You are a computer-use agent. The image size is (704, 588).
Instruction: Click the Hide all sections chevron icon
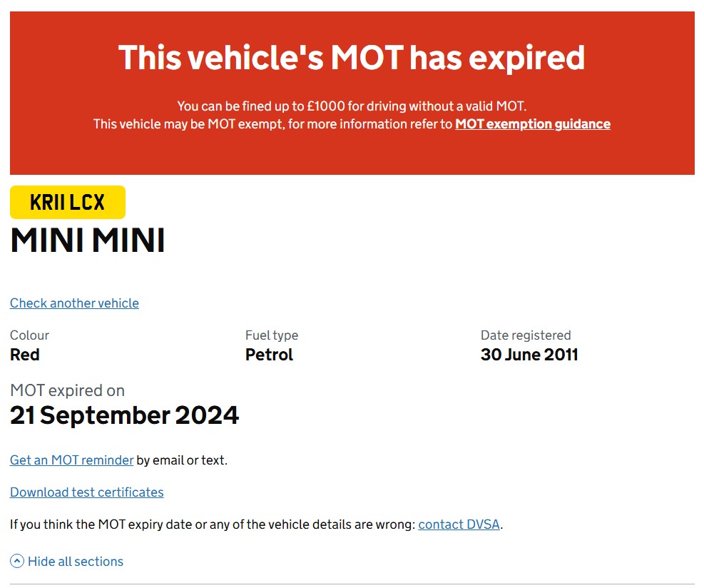click(17, 561)
